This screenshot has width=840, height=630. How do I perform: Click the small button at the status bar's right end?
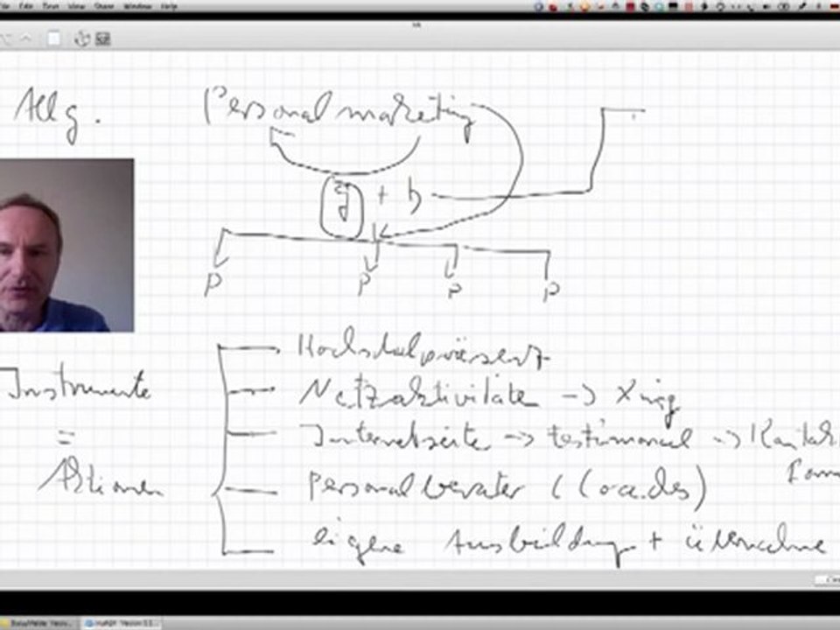click(828, 579)
